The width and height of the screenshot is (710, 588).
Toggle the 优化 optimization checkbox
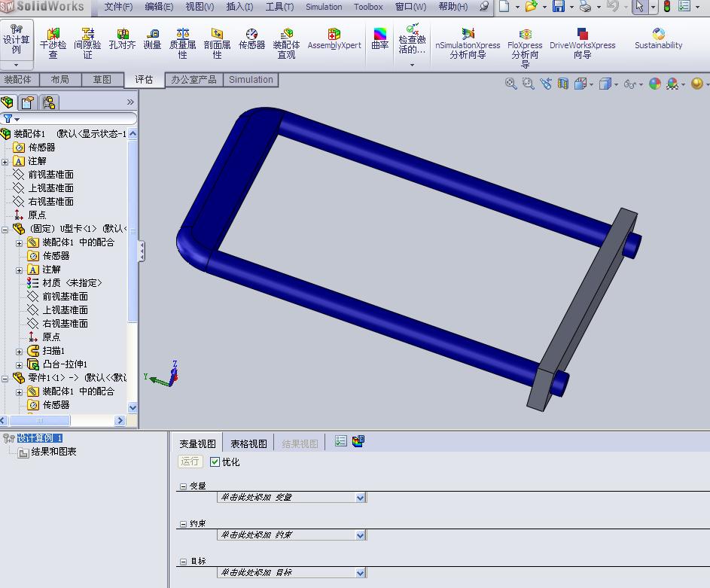(215, 462)
